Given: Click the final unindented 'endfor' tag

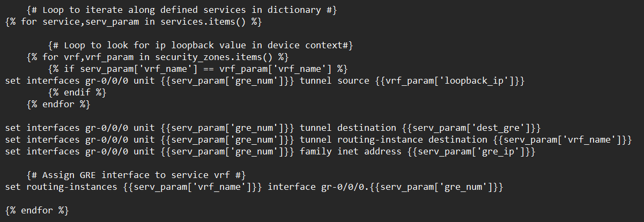Looking at the screenshot, I should pos(37,210).
